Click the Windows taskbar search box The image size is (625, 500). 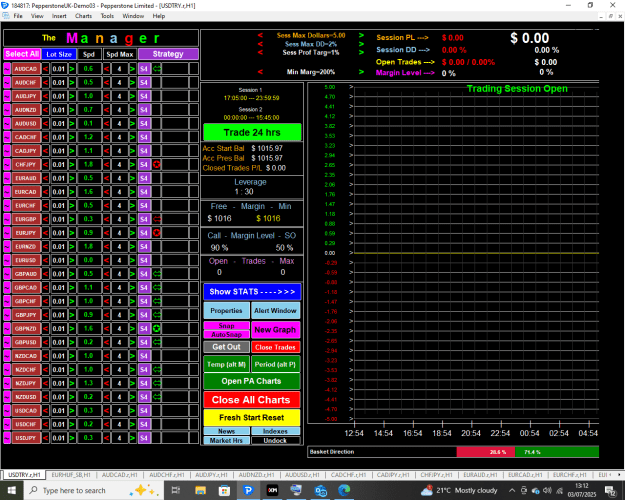coord(94,490)
